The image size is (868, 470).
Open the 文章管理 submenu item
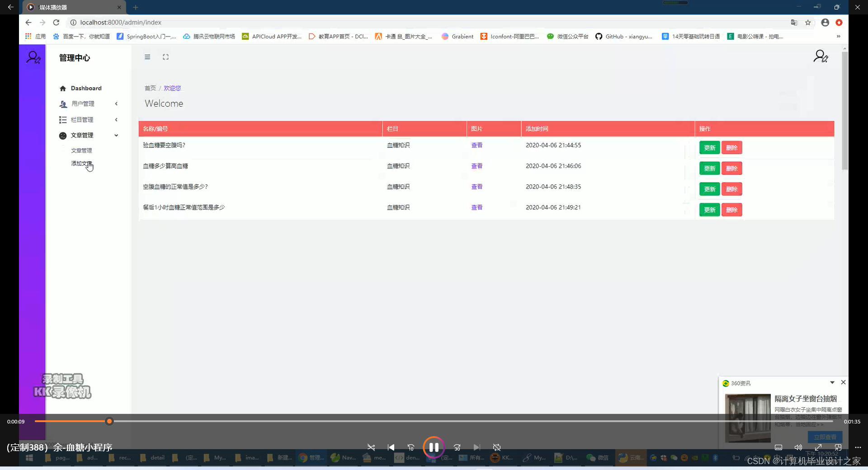point(81,150)
